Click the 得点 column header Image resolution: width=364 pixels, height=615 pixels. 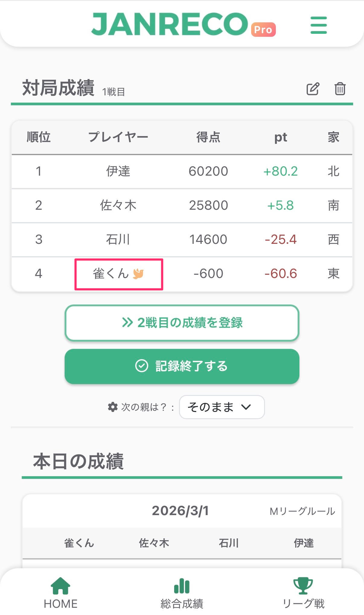click(208, 137)
